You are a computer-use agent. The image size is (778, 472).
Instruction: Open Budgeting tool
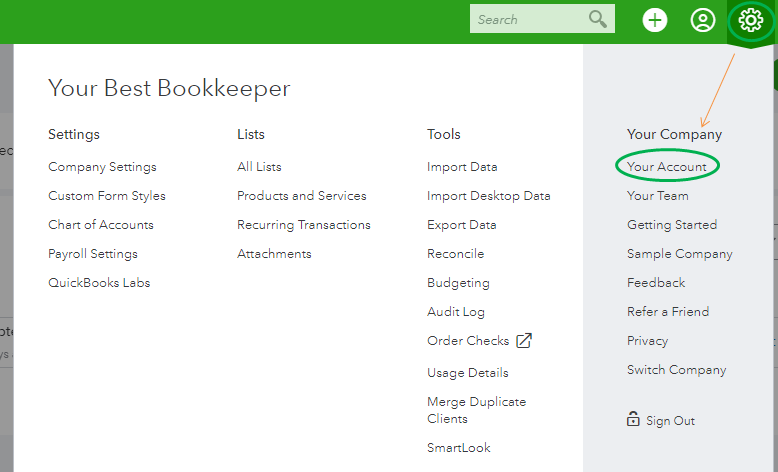458,283
